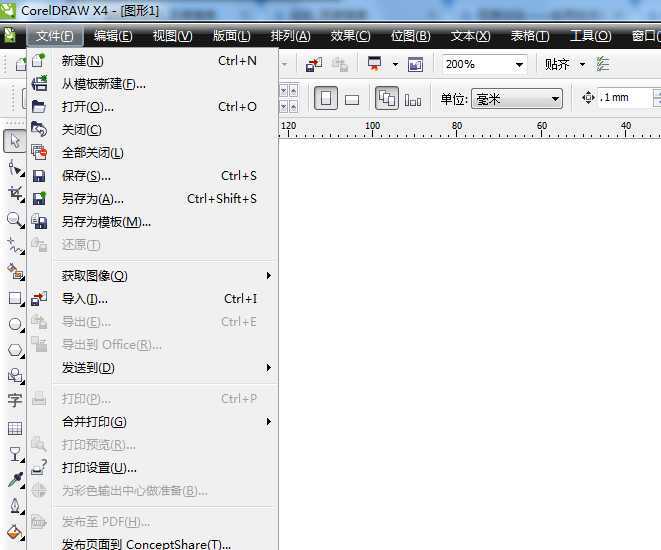
Task: Select the Smart fill tool
Action: point(15,271)
